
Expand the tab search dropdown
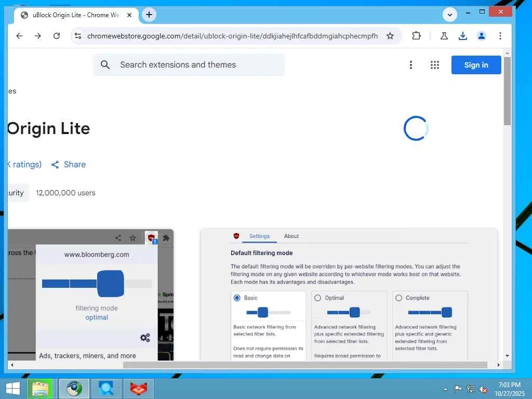tap(450, 15)
